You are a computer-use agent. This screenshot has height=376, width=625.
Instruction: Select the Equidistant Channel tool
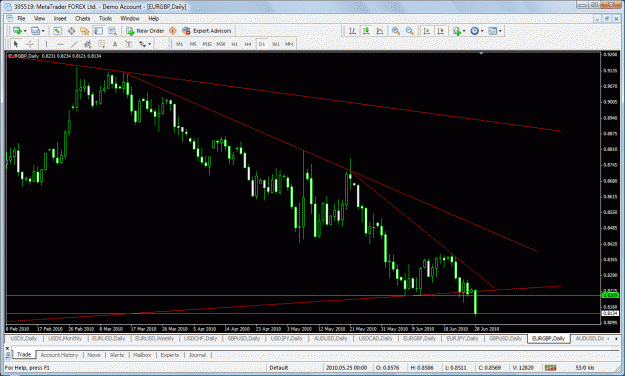tap(87, 44)
